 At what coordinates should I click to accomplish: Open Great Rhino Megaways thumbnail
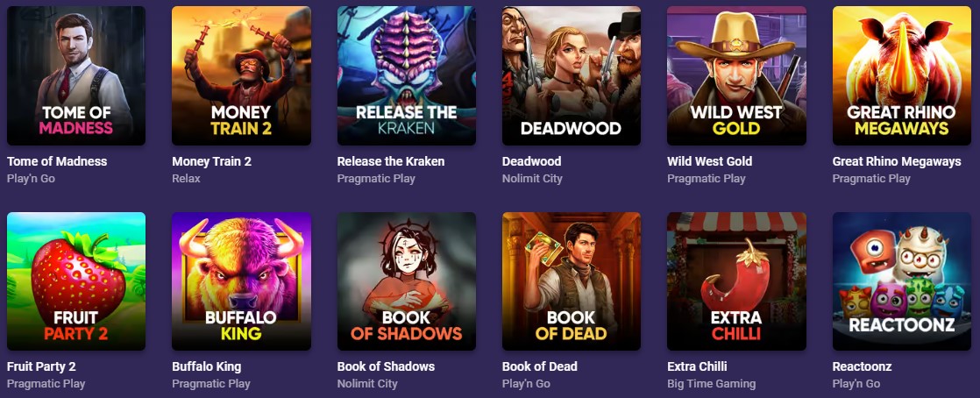click(902, 75)
